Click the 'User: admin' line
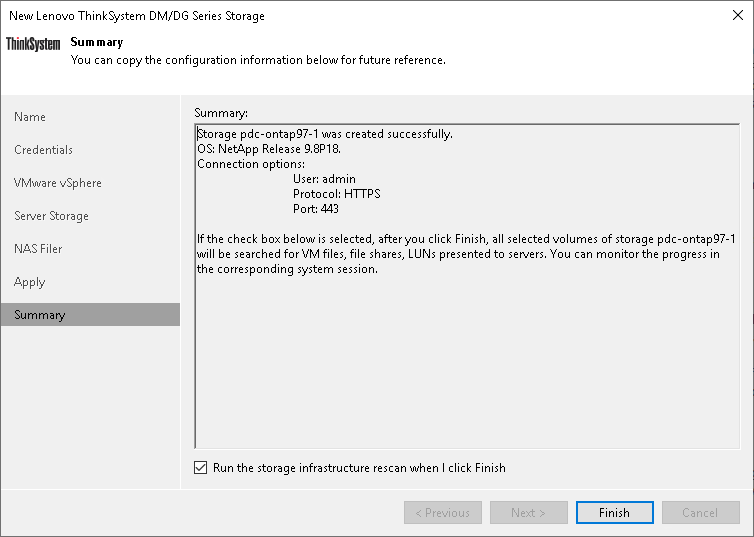754x537 pixels. pyautogui.click(x=325, y=179)
